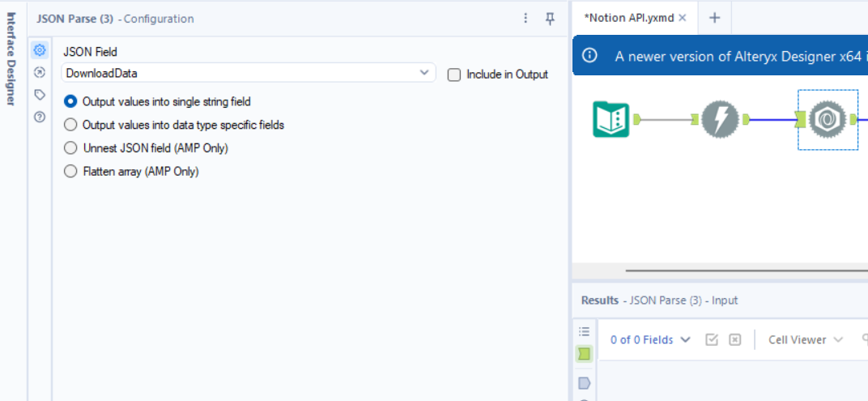Click the JSON Field label text

90,52
